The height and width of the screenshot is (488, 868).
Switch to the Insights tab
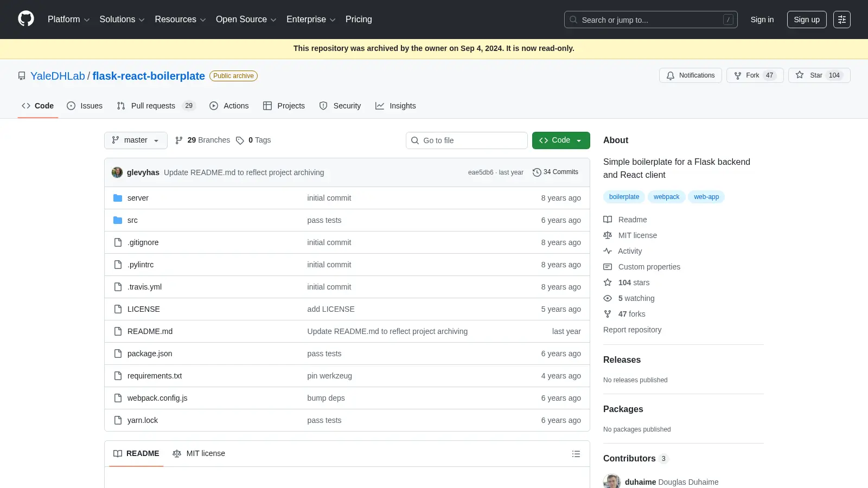click(395, 106)
